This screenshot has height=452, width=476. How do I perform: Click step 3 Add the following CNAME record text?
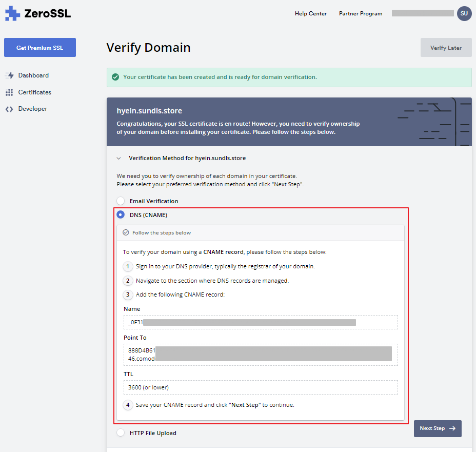click(181, 295)
